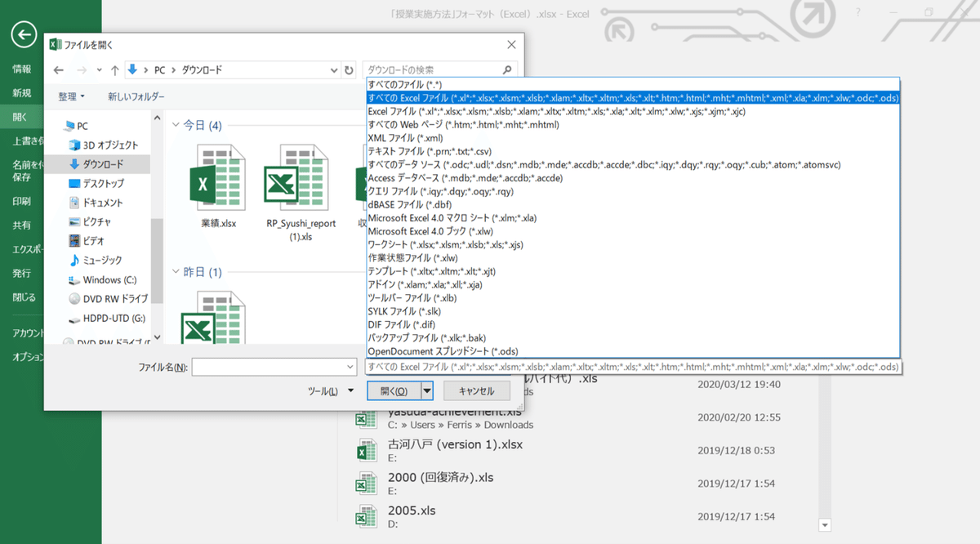Click the キャンセル button

476,391
